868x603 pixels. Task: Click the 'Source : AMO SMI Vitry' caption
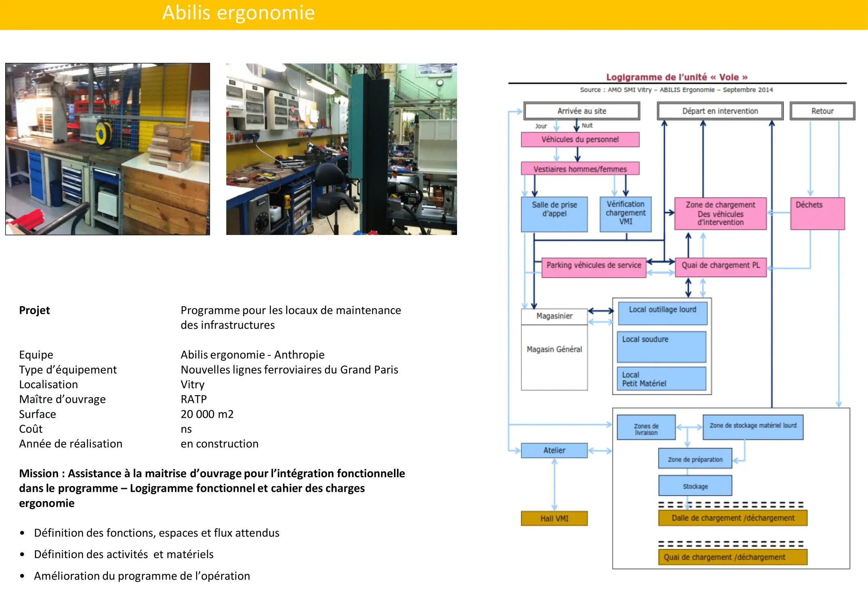coord(676,90)
